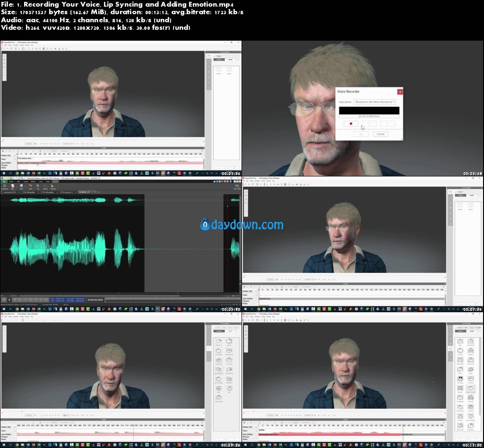Image resolution: width=484 pixels, height=448 pixels.
Task: Open File Explorer from the taskbar below WavePad
Action: tap(23, 309)
